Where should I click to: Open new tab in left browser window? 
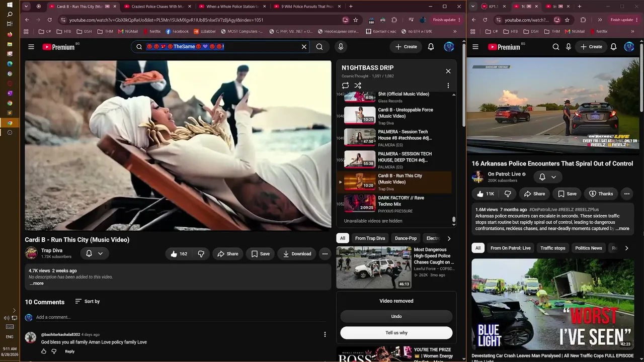351,7
